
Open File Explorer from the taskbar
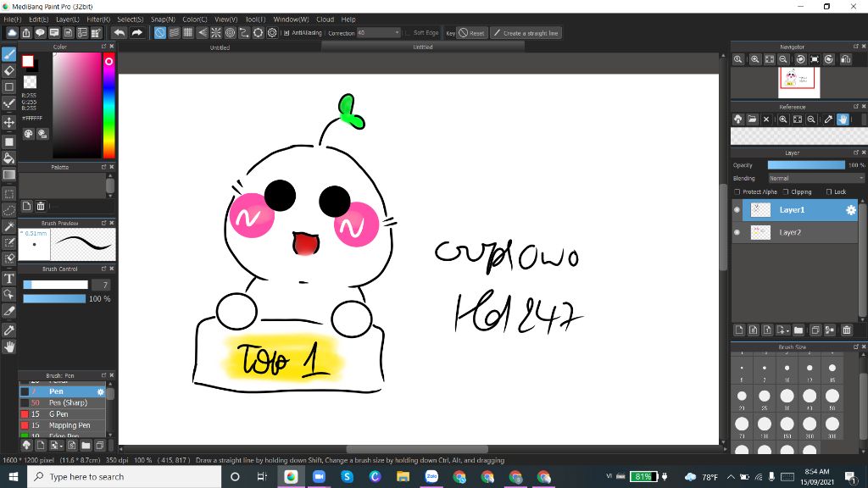click(x=403, y=476)
